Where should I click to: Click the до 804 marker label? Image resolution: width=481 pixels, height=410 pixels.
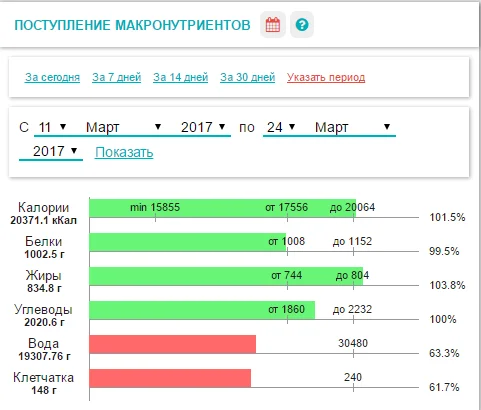tap(352, 275)
